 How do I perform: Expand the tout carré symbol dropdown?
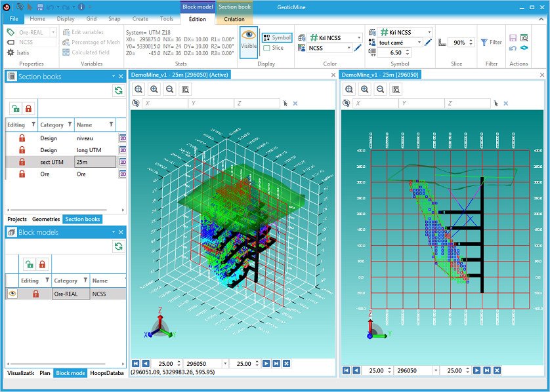click(x=419, y=43)
